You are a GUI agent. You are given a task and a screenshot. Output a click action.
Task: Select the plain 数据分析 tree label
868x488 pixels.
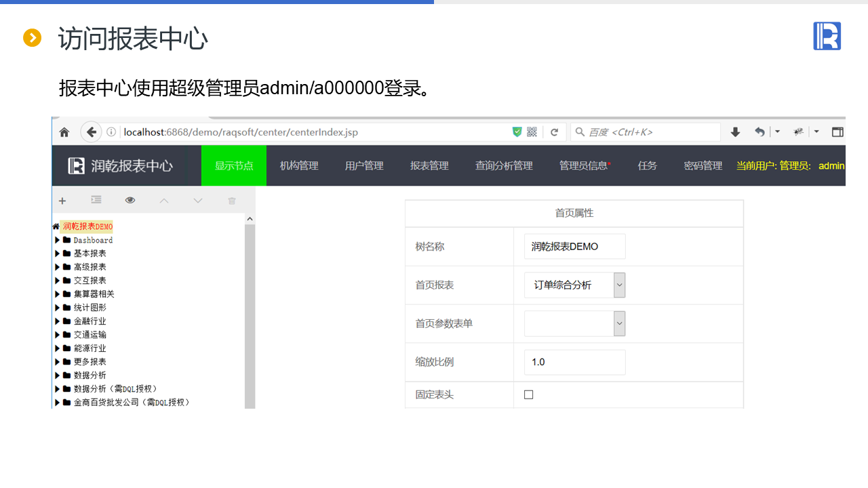(x=90, y=375)
